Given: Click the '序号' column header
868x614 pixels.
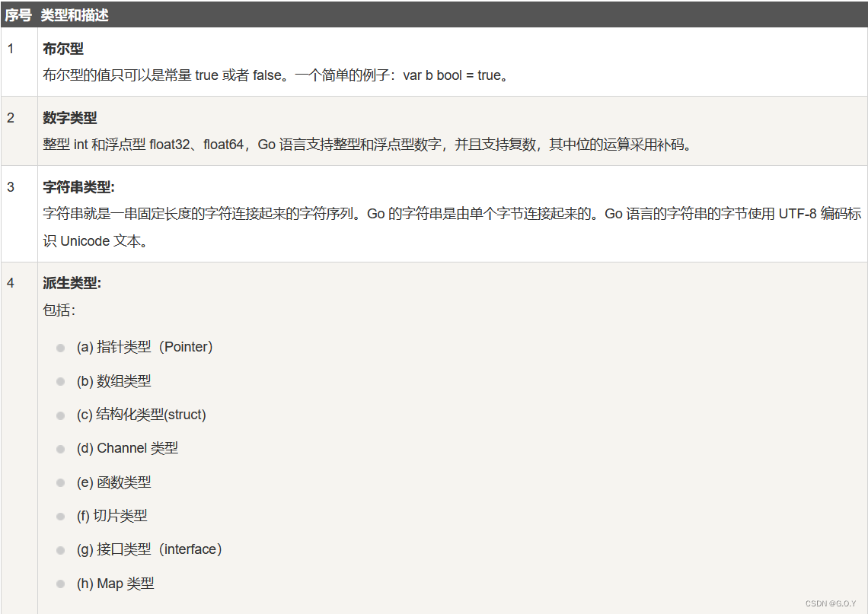Looking at the screenshot, I should click(x=19, y=15).
